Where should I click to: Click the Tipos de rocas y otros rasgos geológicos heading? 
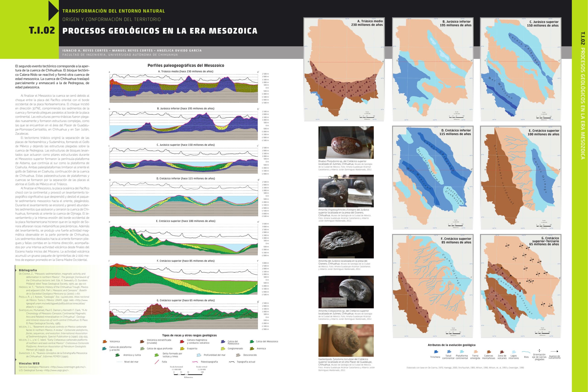(x=189, y=335)
